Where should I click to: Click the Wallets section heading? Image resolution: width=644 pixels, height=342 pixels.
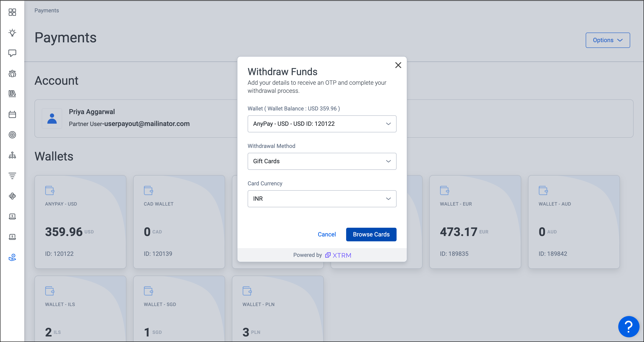point(54,156)
